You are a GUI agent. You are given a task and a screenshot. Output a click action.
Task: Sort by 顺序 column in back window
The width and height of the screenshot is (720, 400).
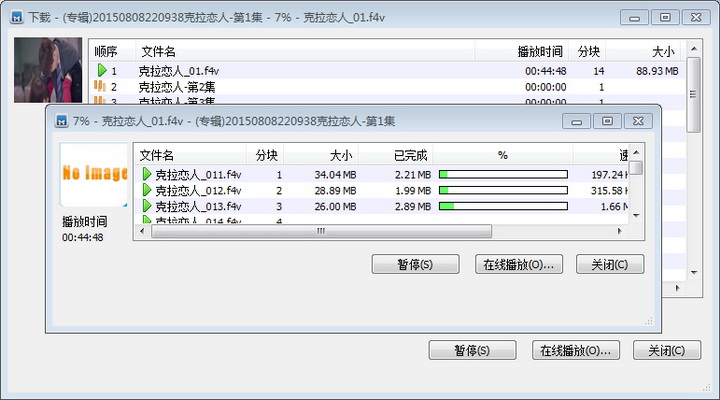point(113,51)
